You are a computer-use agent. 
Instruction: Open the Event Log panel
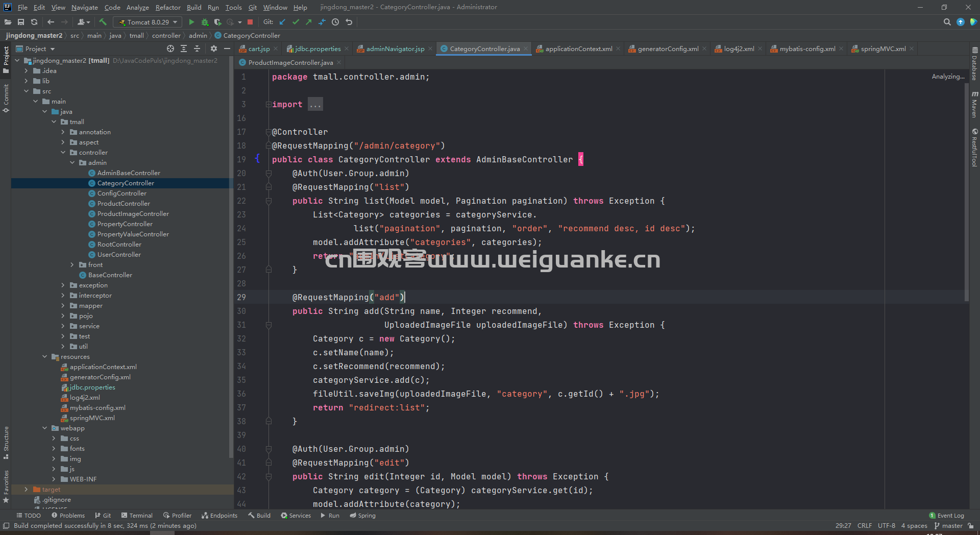[x=947, y=516]
